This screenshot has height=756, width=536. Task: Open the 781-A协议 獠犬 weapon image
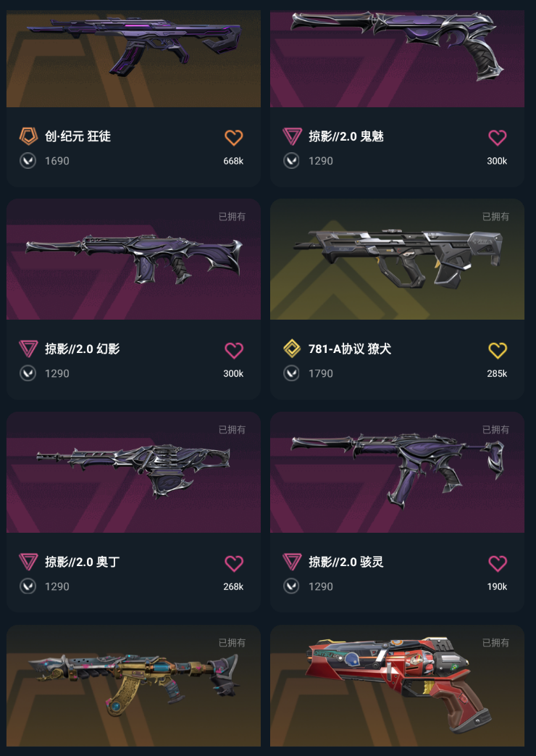[x=397, y=259]
